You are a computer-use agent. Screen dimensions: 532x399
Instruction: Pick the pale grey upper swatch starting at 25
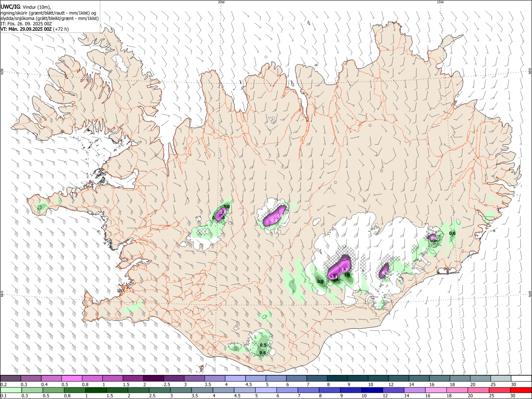pos(500,378)
